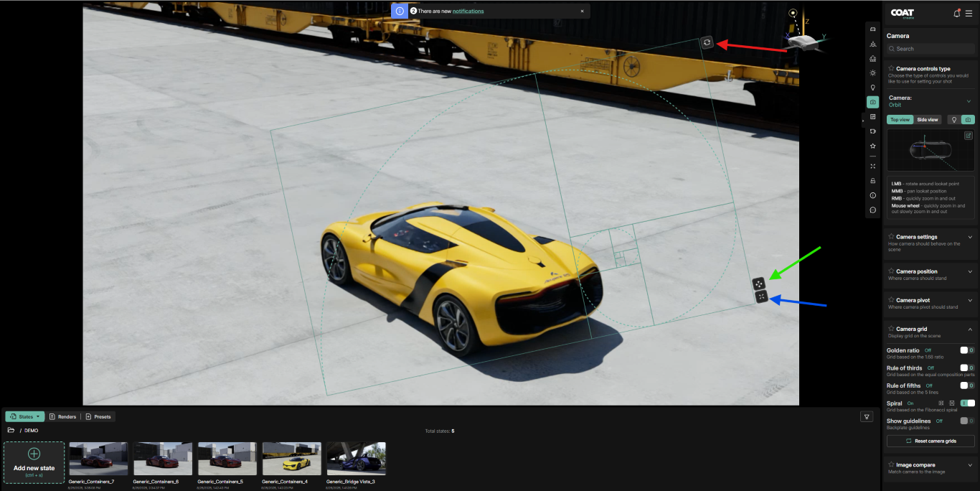This screenshot has width=980, height=491.
Task: Open the car icon in sidebar
Action: 872,29
